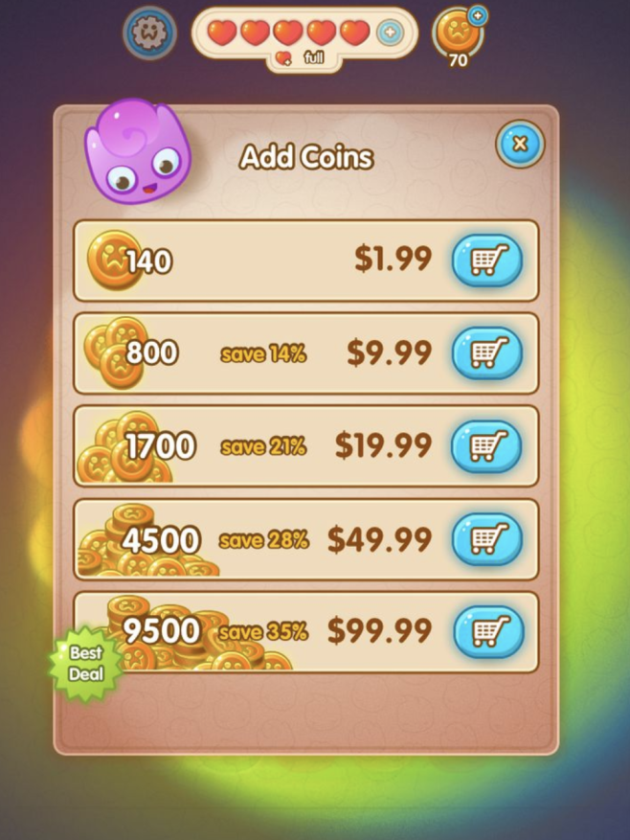Purchase 4500 coins with cart button
Image resolution: width=630 pixels, height=840 pixels.
click(487, 539)
